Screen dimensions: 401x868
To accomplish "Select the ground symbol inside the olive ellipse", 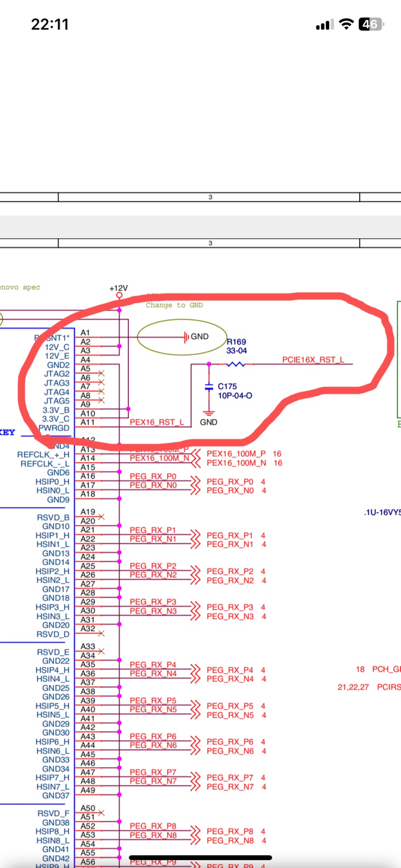I will 186,337.
